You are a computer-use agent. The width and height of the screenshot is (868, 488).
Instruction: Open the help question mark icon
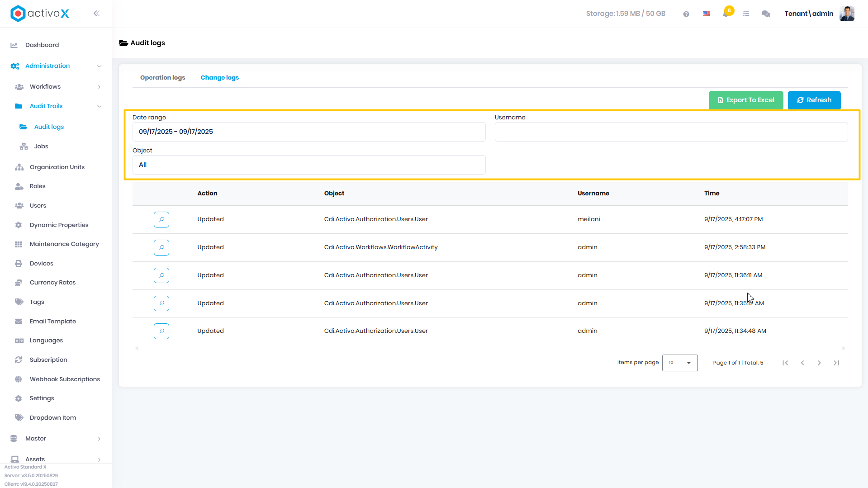point(686,14)
